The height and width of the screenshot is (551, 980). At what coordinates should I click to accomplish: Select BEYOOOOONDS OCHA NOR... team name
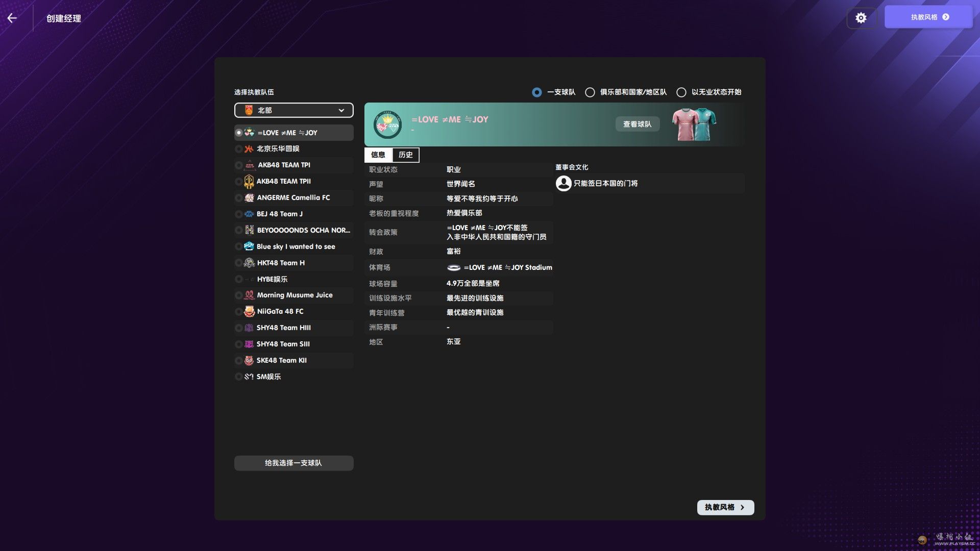(304, 231)
